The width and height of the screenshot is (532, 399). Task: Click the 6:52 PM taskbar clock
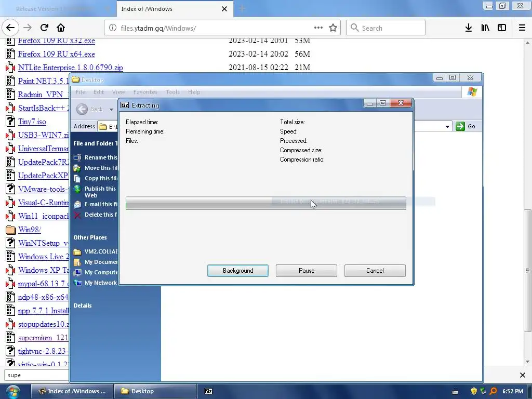513,391
